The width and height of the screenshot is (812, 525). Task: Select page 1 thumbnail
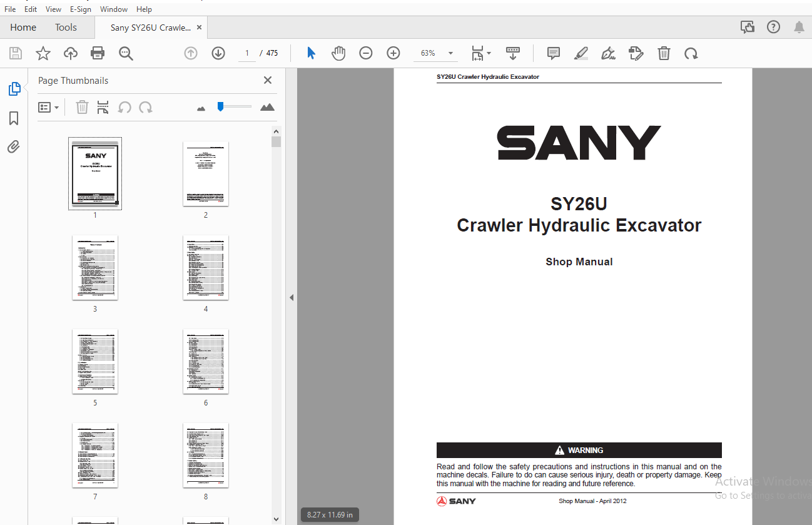coord(95,173)
